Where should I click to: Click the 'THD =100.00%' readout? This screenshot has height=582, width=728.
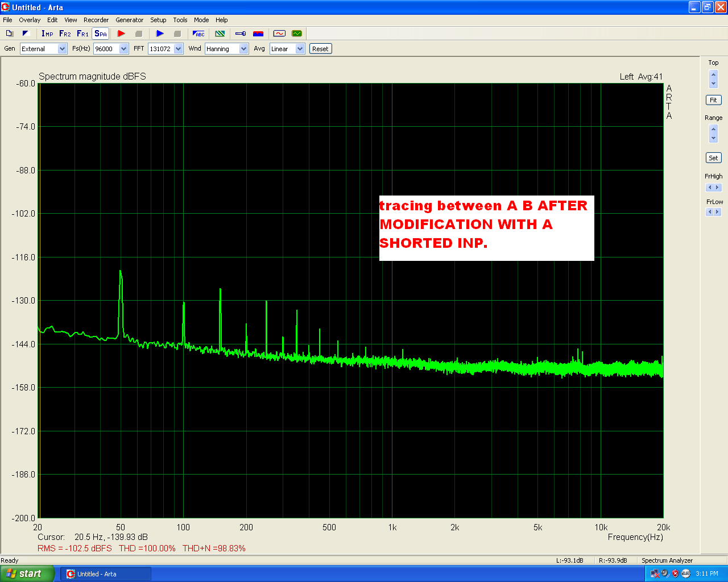147,548
